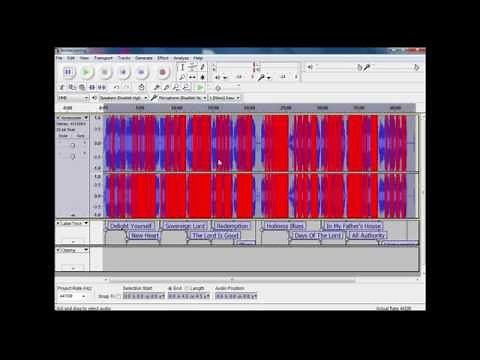
Task: Open the Tracks menu
Action: tap(124, 58)
